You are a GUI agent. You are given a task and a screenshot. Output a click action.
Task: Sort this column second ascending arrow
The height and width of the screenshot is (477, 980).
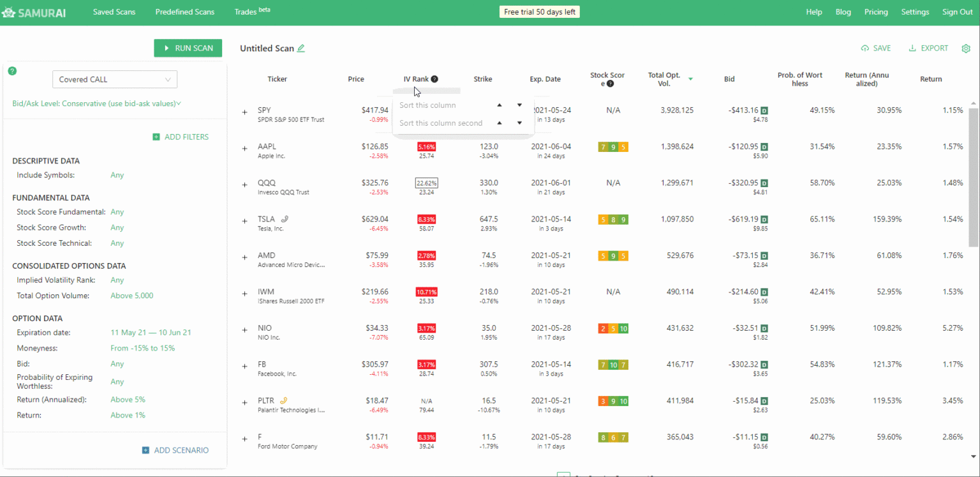tap(500, 123)
